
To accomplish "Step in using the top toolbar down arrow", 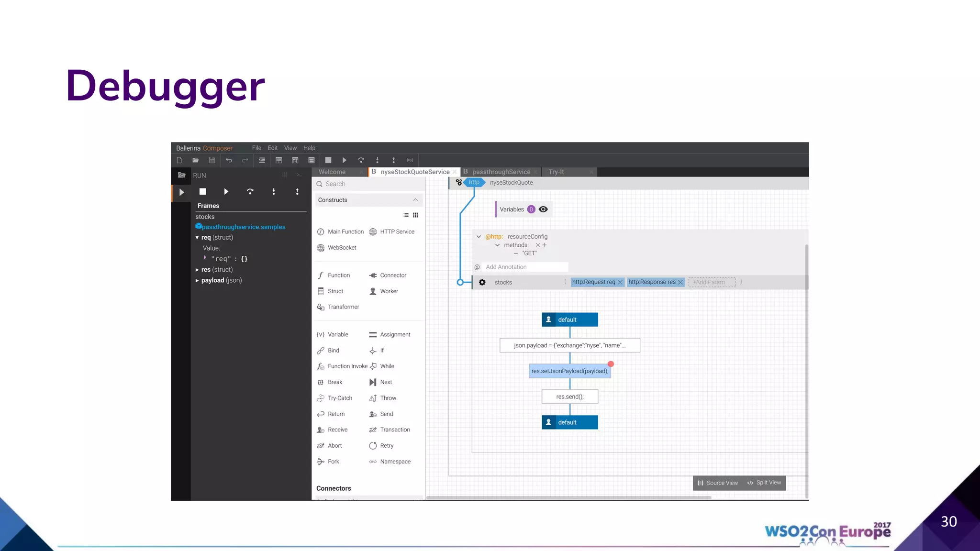I will pyautogui.click(x=377, y=160).
